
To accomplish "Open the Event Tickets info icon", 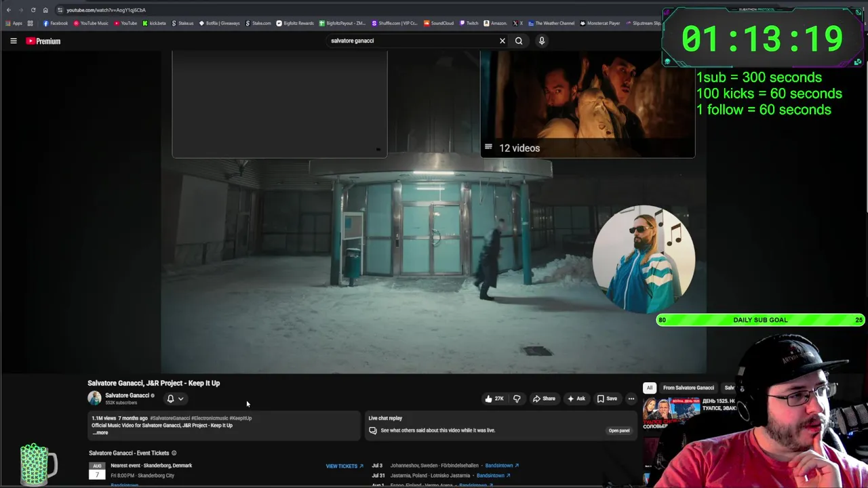I will pos(174,453).
